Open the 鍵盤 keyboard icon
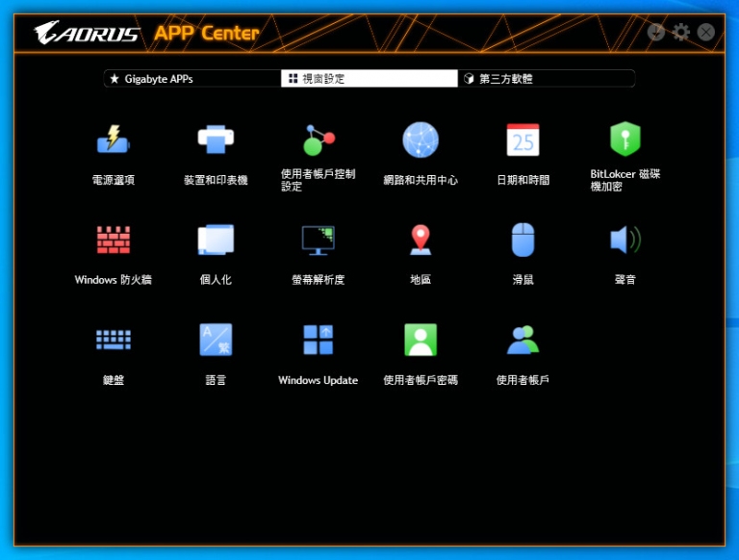Image resolution: width=739 pixels, height=560 pixels. point(114,340)
